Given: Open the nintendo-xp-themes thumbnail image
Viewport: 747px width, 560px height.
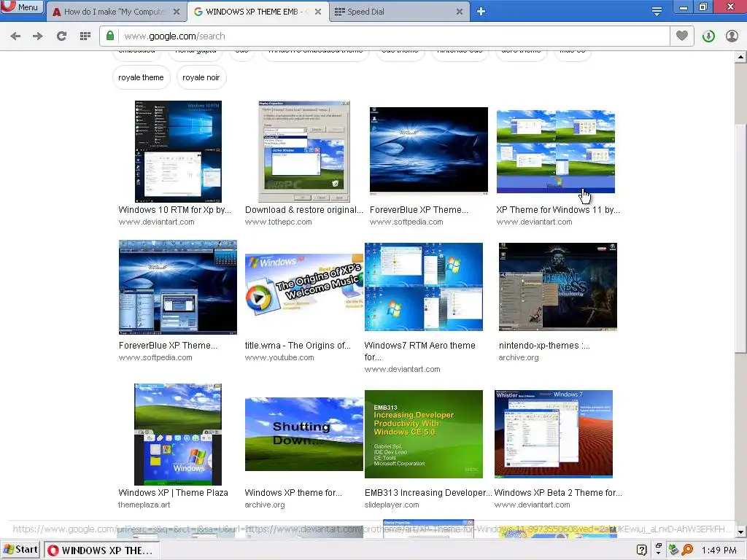Looking at the screenshot, I should pos(558,287).
